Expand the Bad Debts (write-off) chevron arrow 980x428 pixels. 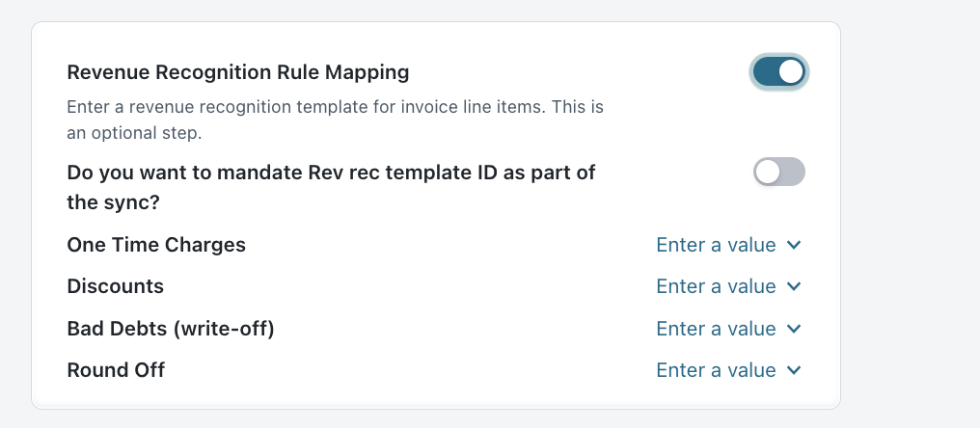pos(794,329)
